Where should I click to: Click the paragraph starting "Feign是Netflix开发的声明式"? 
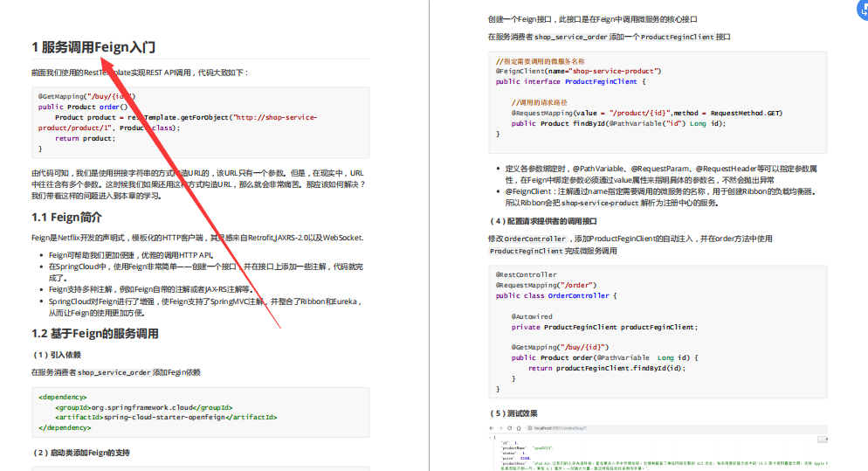[x=197, y=238]
